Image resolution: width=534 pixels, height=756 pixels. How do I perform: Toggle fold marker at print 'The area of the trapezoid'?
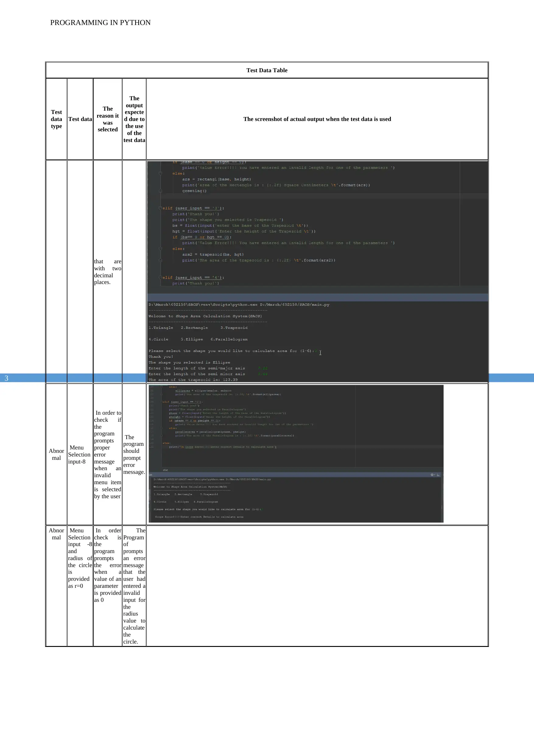click(160, 261)
